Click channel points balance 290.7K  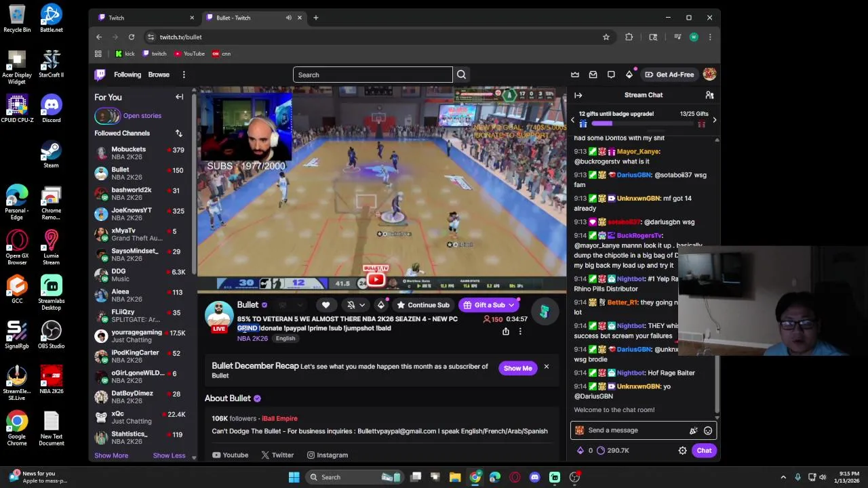point(612,451)
